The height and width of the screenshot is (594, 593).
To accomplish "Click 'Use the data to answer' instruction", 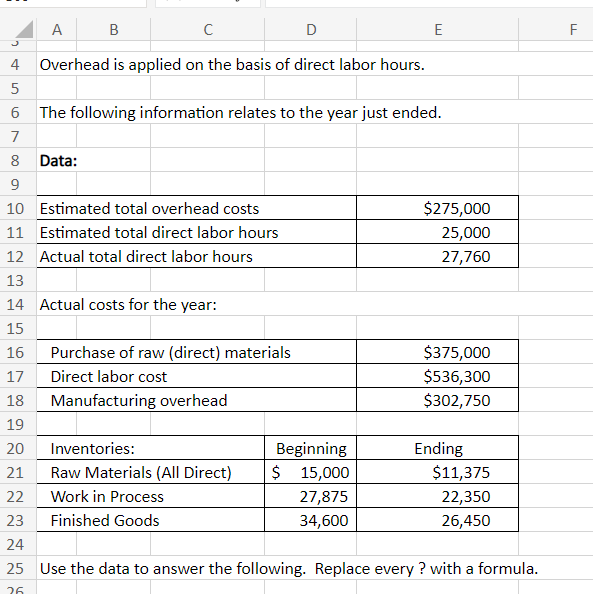I will point(289,568).
